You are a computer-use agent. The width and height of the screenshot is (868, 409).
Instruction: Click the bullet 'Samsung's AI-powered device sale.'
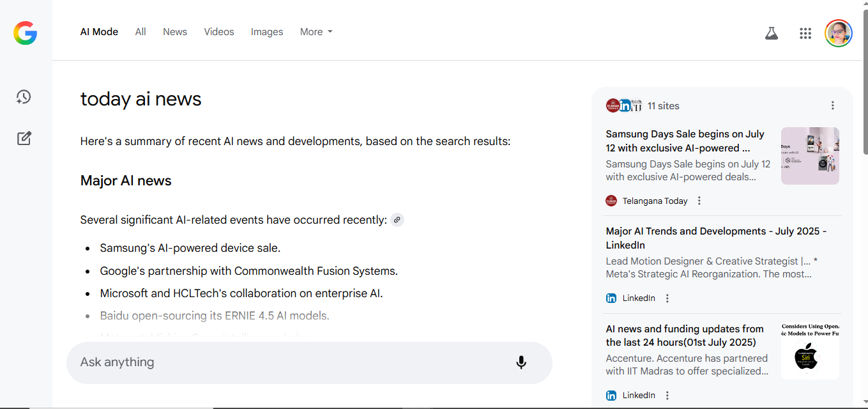click(x=190, y=248)
